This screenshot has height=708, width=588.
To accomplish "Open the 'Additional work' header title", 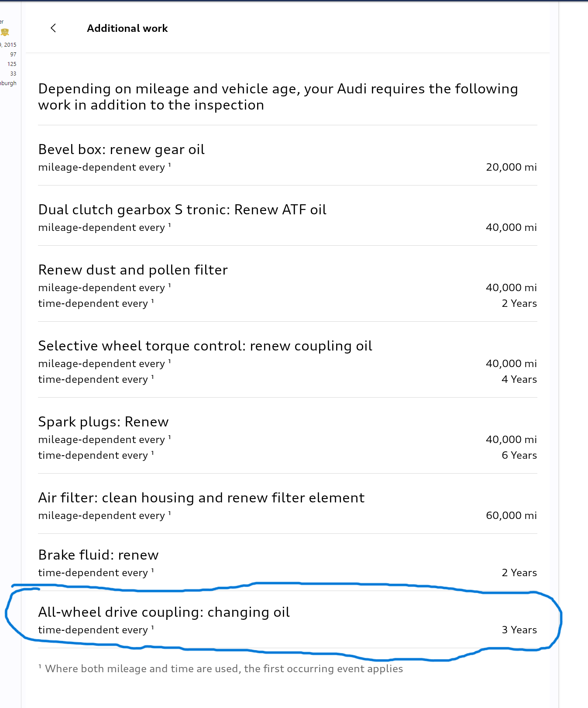I will pyautogui.click(x=127, y=28).
